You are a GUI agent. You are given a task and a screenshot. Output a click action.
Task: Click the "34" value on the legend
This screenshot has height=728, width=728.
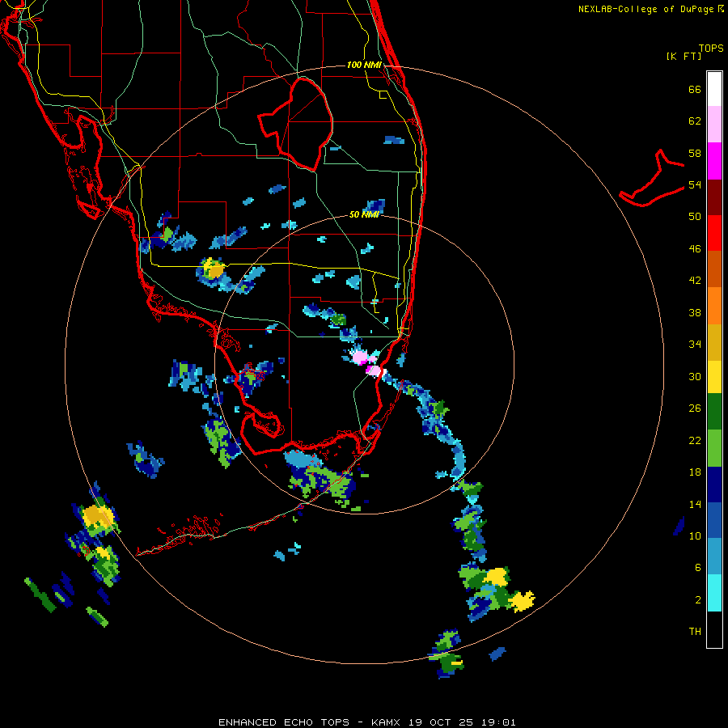pyautogui.click(x=695, y=344)
